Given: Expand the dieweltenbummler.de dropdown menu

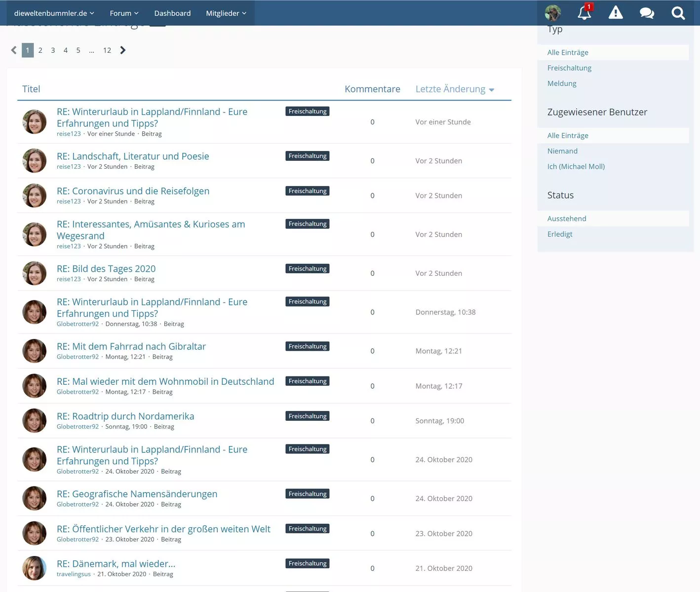Looking at the screenshot, I should pyautogui.click(x=54, y=13).
